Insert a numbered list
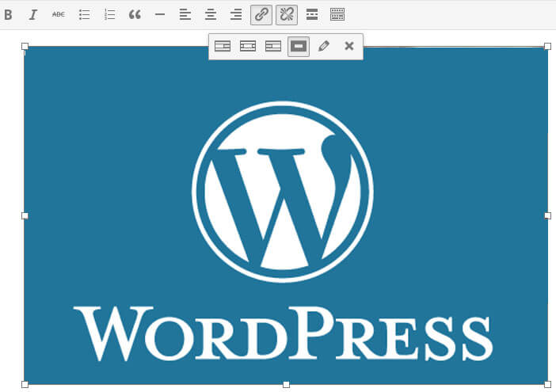This screenshot has width=556, height=392. coord(109,14)
